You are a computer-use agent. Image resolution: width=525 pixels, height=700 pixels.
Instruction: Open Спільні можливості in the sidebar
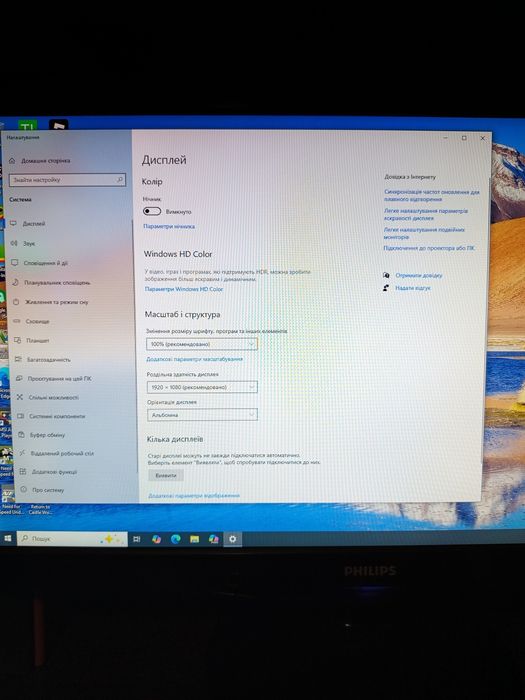48,397
